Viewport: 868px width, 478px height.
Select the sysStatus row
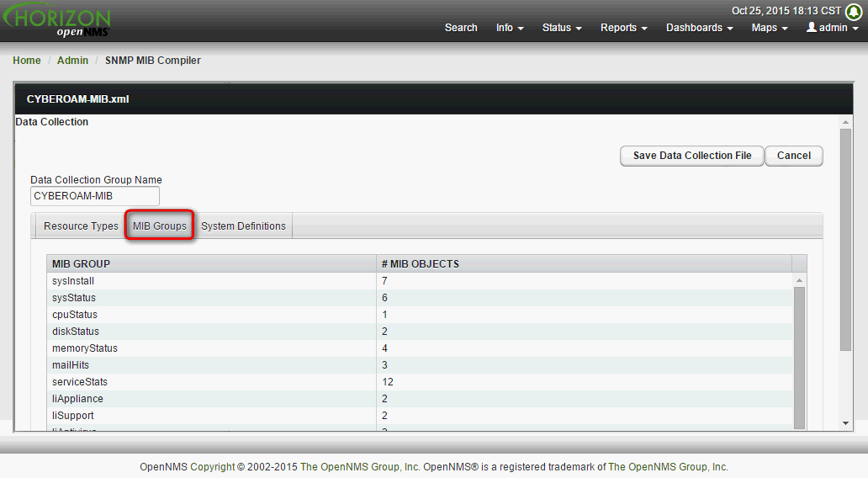click(x=420, y=297)
